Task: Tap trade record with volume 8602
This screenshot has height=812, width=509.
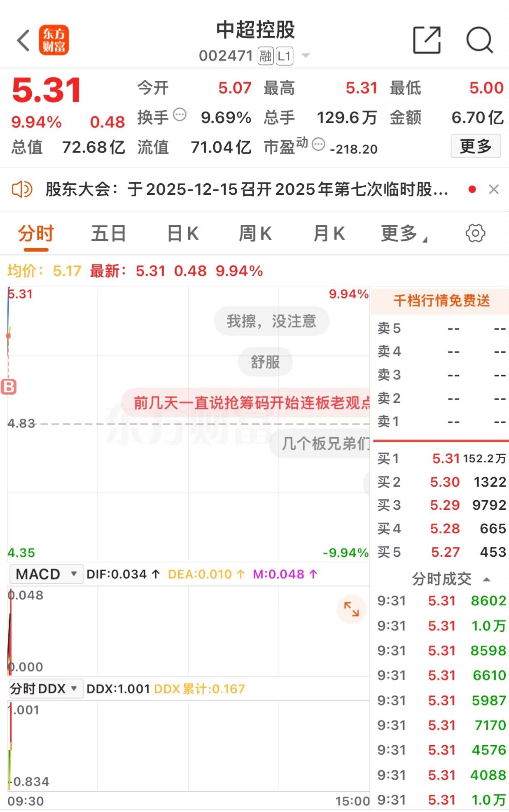Action: pyautogui.click(x=441, y=601)
